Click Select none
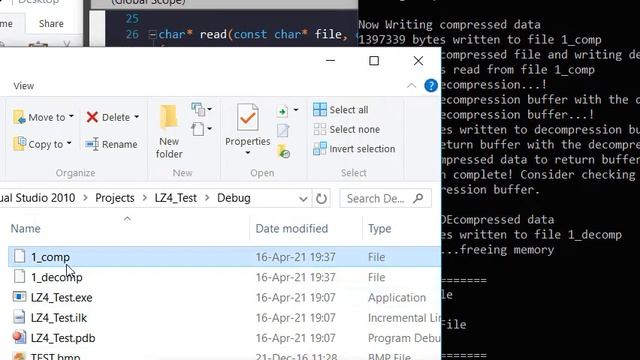This screenshot has width=640, height=360. (x=347, y=129)
